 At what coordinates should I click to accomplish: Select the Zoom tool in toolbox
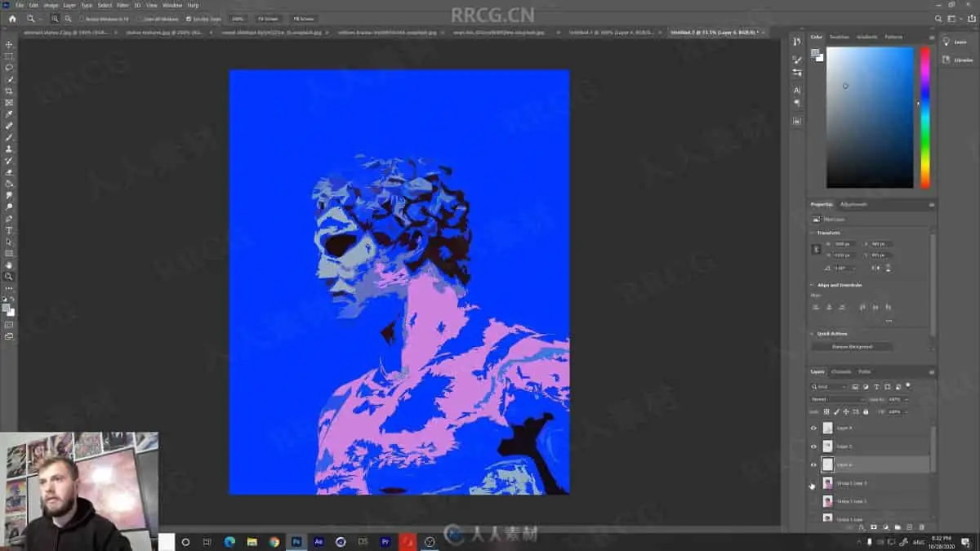9,277
